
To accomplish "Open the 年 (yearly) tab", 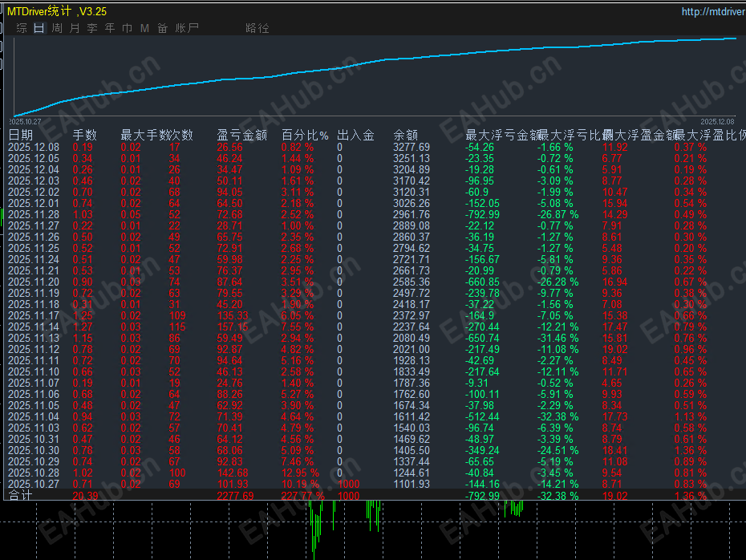I will 110,28.
